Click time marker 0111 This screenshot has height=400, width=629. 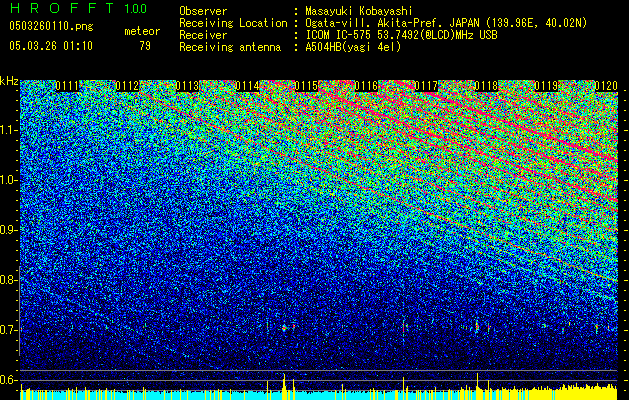pyautogui.click(x=67, y=86)
